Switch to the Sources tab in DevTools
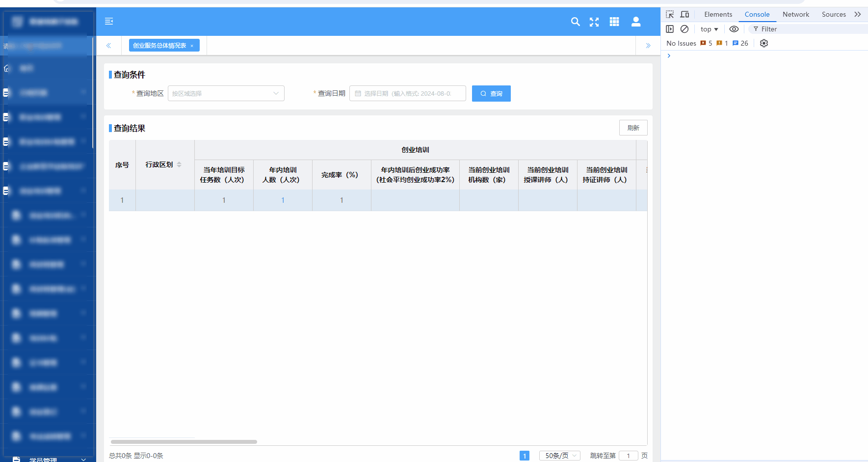 (x=834, y=14)
